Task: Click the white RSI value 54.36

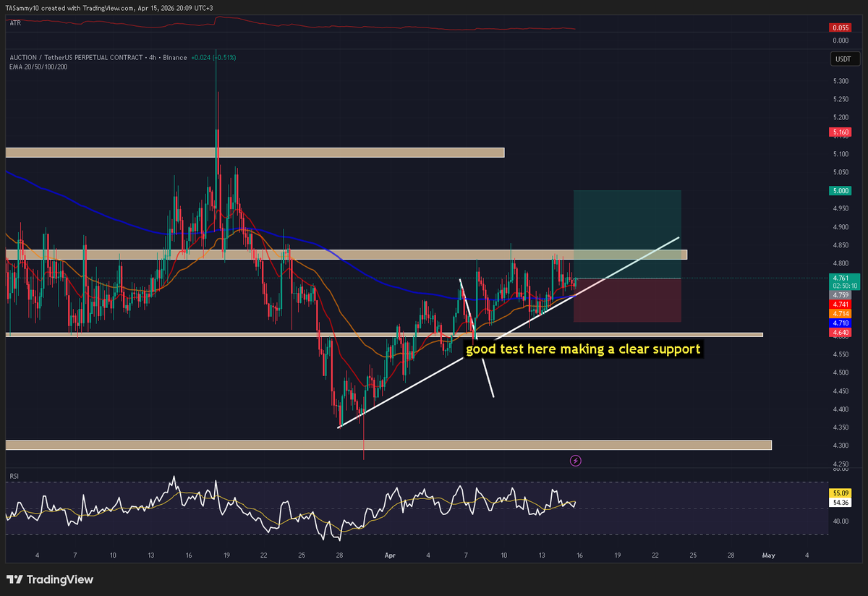Action: point(841,502)
